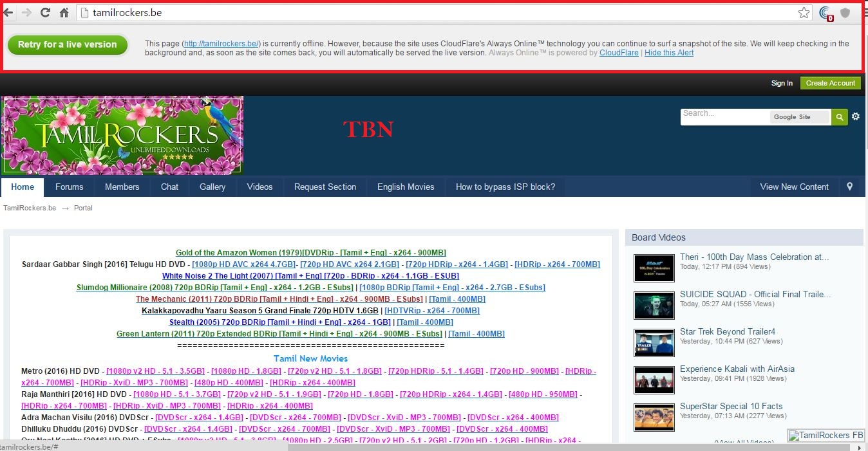Open Slumdog Millionaire 720p BDRip link
Image resolution: width=868 pixels, height=451 pixels.
[214, 288]
